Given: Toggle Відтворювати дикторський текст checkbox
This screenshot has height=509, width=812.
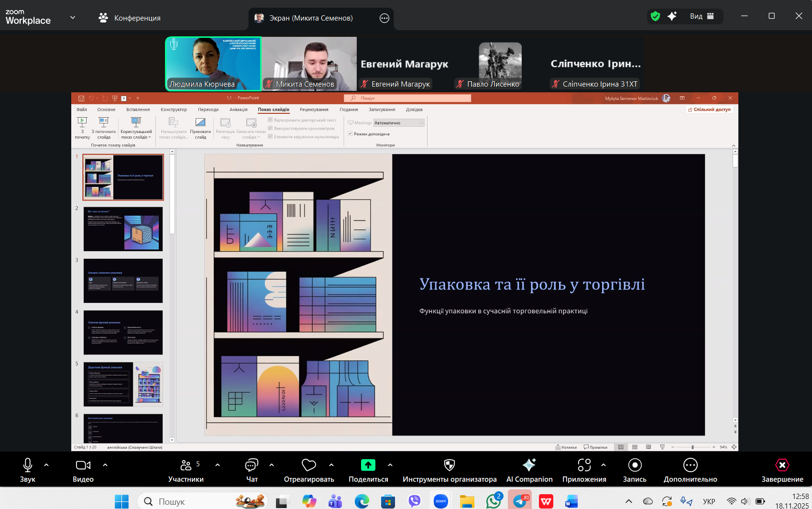Looking at the screenshot, I should 270,120.
